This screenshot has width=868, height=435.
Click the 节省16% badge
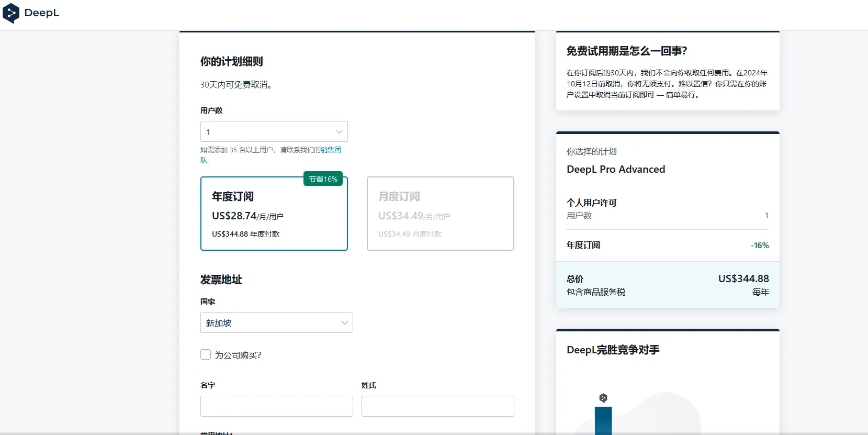click(323, 179)
